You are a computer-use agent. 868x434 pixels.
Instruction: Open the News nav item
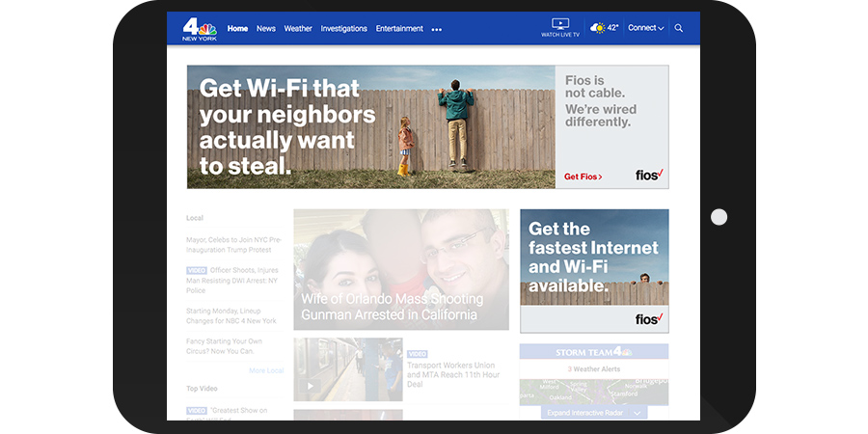pos(266,28)
